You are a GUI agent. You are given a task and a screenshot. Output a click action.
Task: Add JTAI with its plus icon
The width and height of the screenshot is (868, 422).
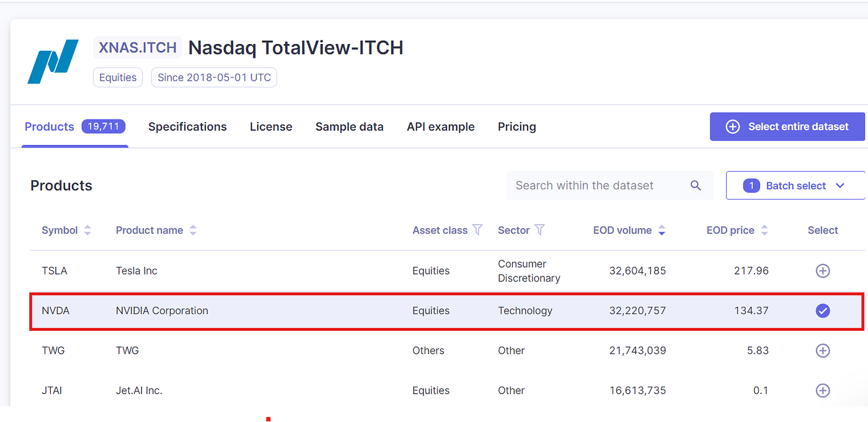point(823,390)
